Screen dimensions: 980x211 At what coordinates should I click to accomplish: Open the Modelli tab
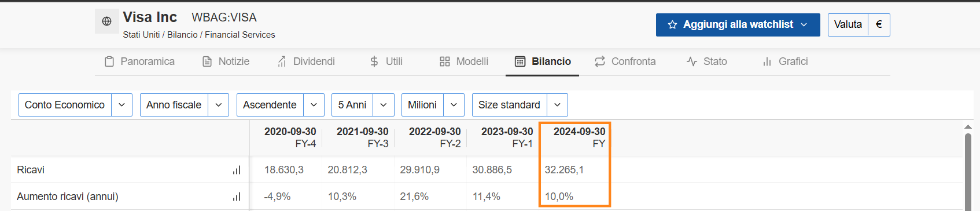[x=464, y=61]
